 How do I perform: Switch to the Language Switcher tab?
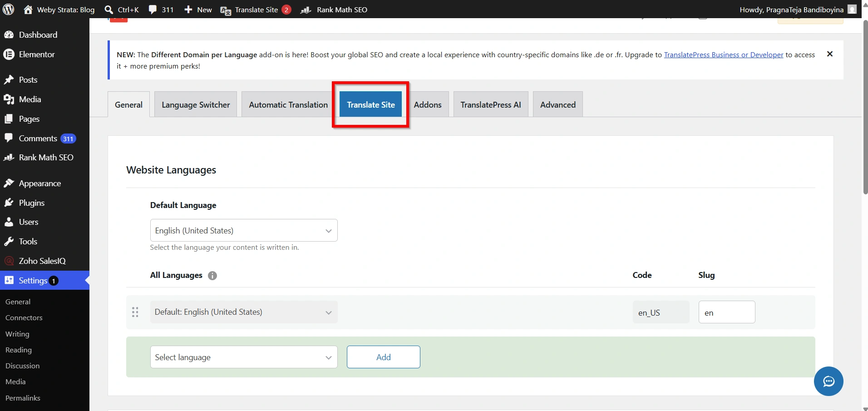pos(196,104)
